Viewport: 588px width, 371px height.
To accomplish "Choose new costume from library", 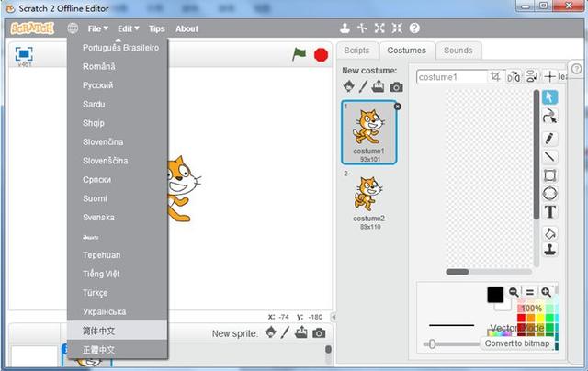I will (348, 86).
